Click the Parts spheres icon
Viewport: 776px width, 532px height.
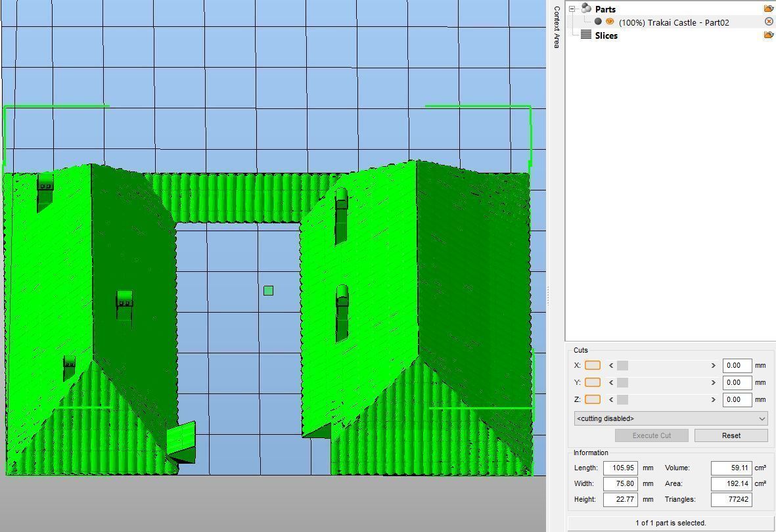pos(587,9)
